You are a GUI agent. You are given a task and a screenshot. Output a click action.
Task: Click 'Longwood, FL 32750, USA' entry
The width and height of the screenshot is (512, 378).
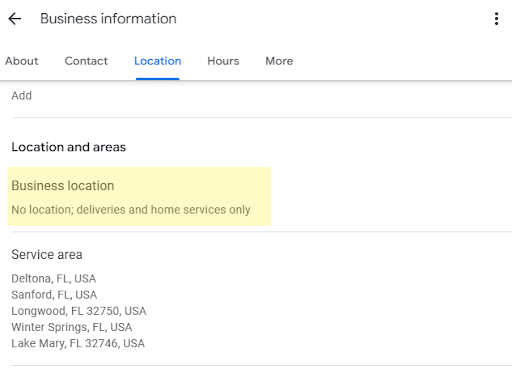(x=79, y=311)
